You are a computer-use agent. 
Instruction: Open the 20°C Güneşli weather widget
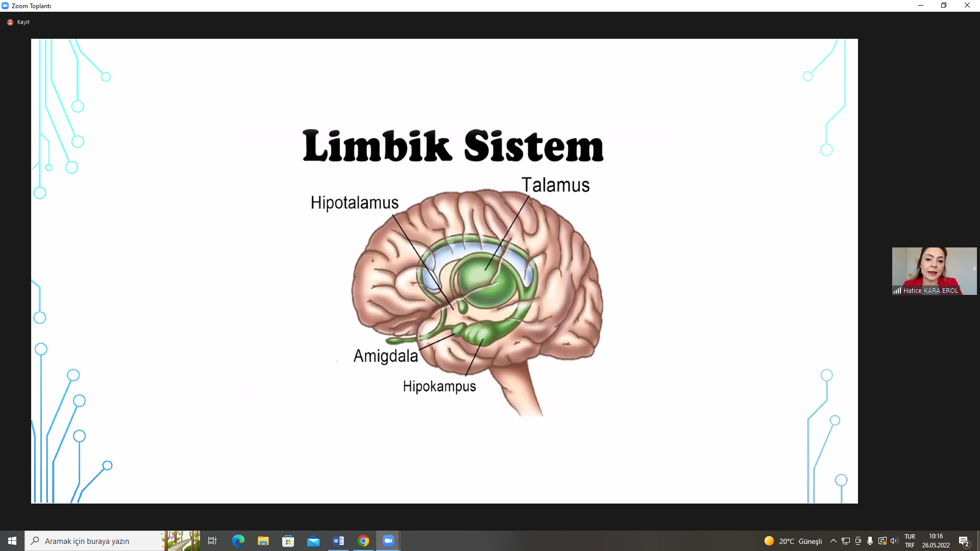(x=793, y=541)
